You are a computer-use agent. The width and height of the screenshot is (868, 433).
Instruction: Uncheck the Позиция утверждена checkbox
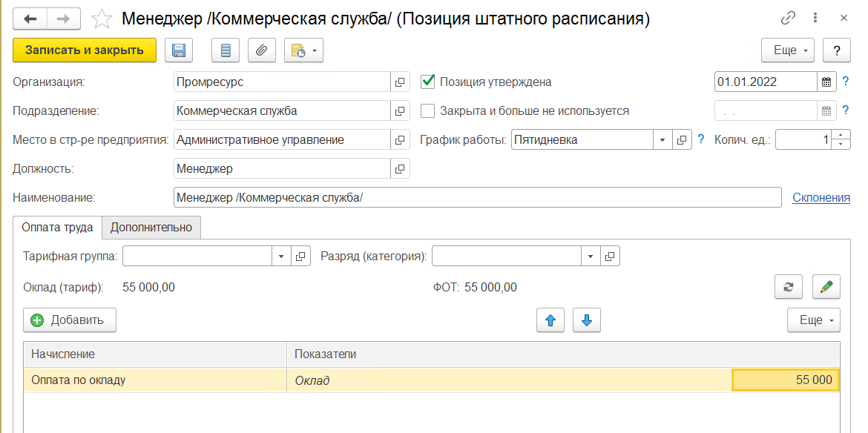(427, 82)
